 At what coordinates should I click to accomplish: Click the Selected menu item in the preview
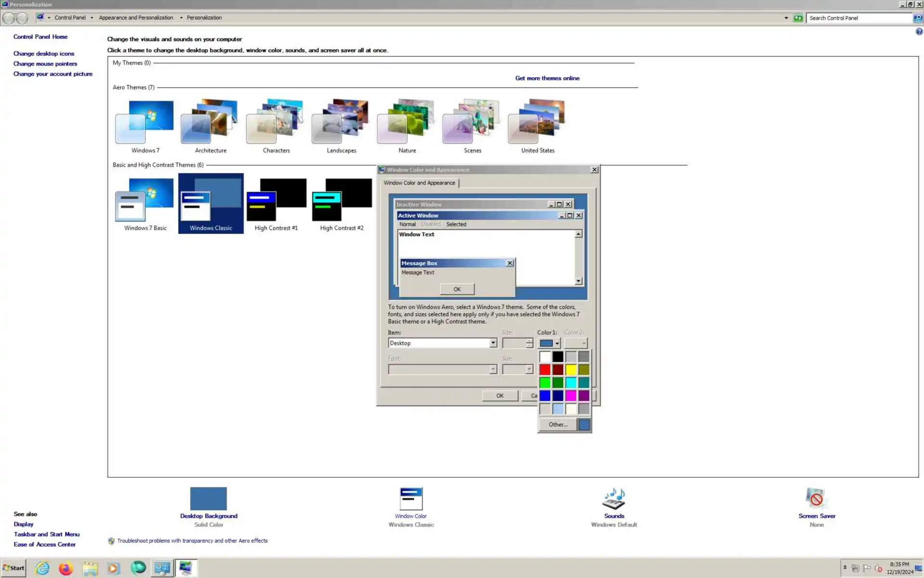tap(456, 224)
